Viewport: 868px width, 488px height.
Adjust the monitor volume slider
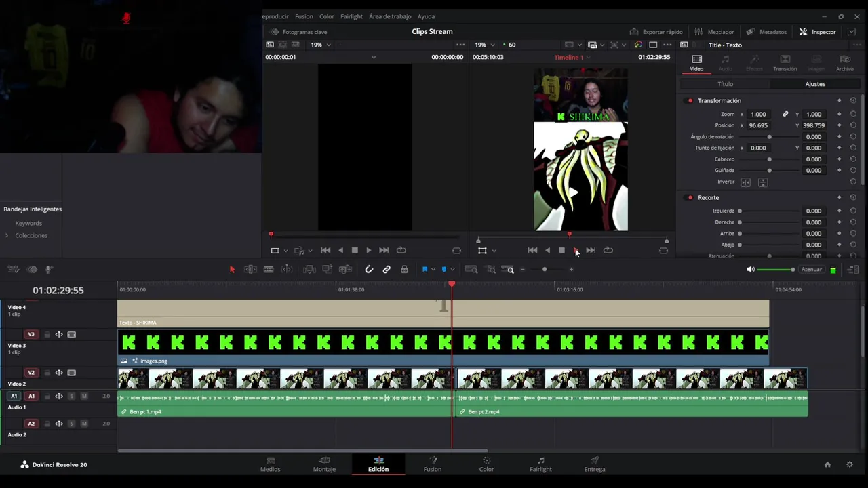pyautogui.click(x=776, y=270)
